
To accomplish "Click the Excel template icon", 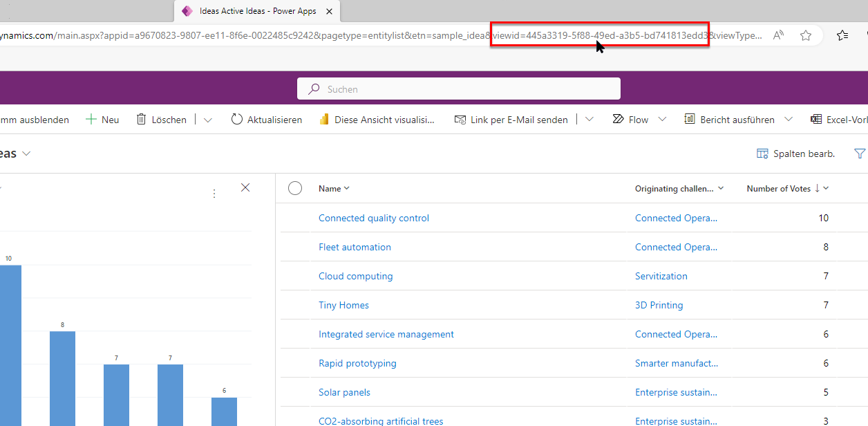I will [816, 120].
